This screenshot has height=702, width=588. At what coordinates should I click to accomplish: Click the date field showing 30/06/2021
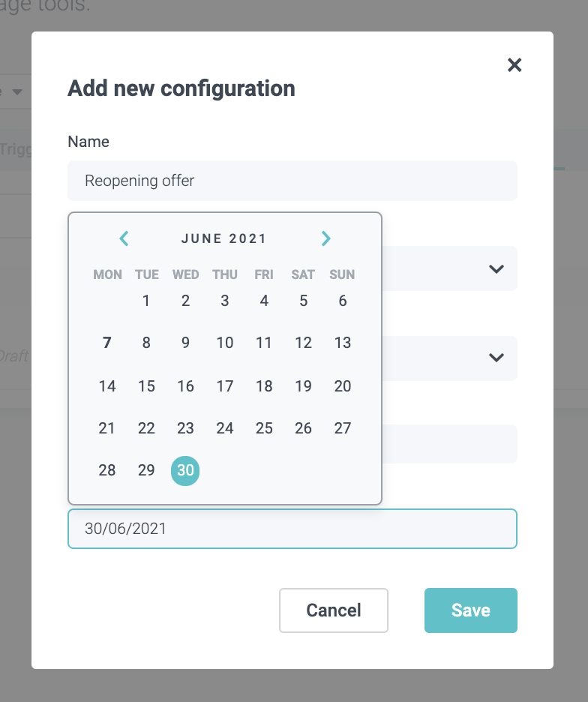coord(292,529)
